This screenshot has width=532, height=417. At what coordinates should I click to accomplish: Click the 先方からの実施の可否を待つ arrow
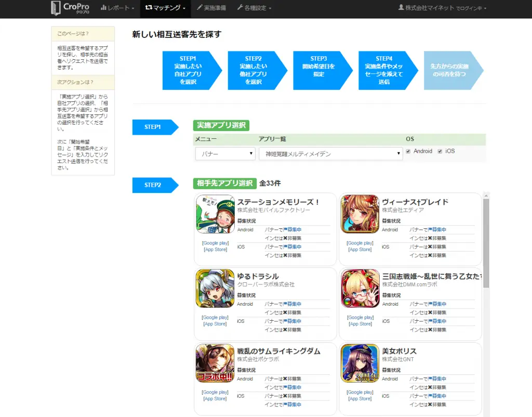coord(453,70)
